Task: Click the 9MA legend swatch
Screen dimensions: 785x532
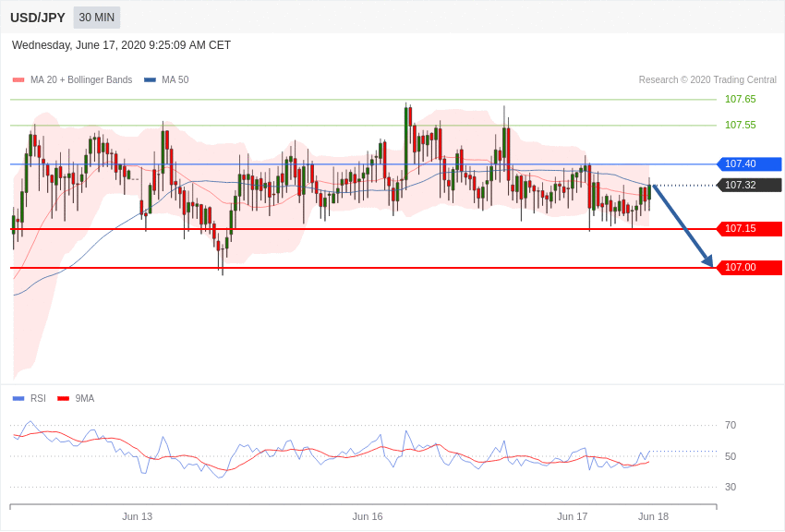Action: pos(64,399)
